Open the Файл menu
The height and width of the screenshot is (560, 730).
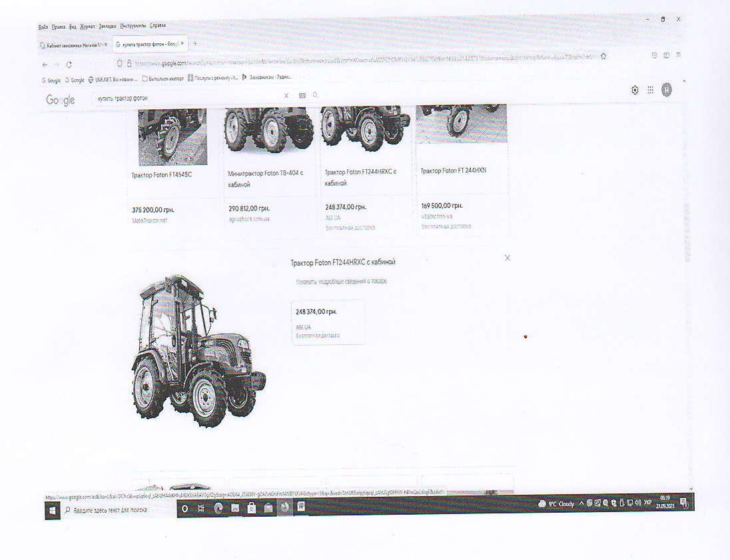point(43,27)
